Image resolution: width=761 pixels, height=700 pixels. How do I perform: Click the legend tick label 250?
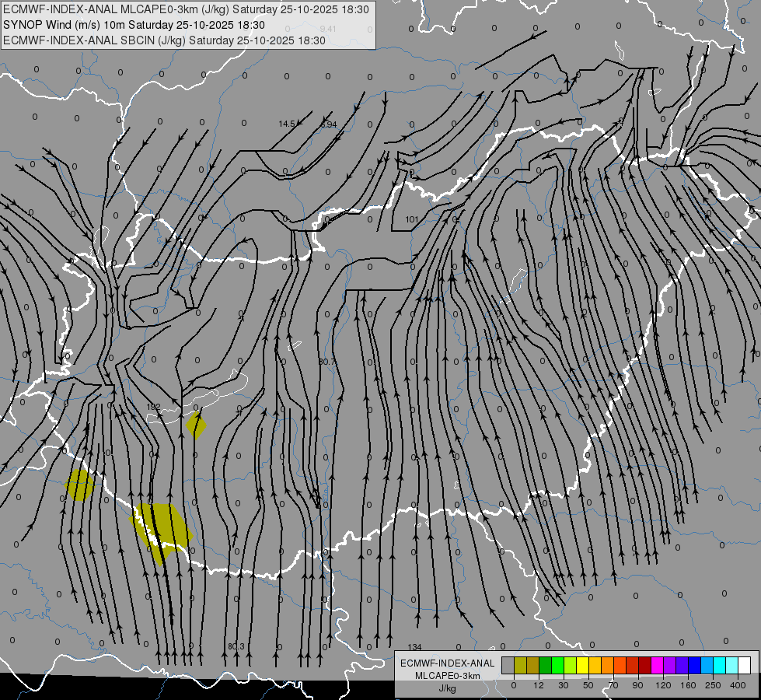point(713,685)
